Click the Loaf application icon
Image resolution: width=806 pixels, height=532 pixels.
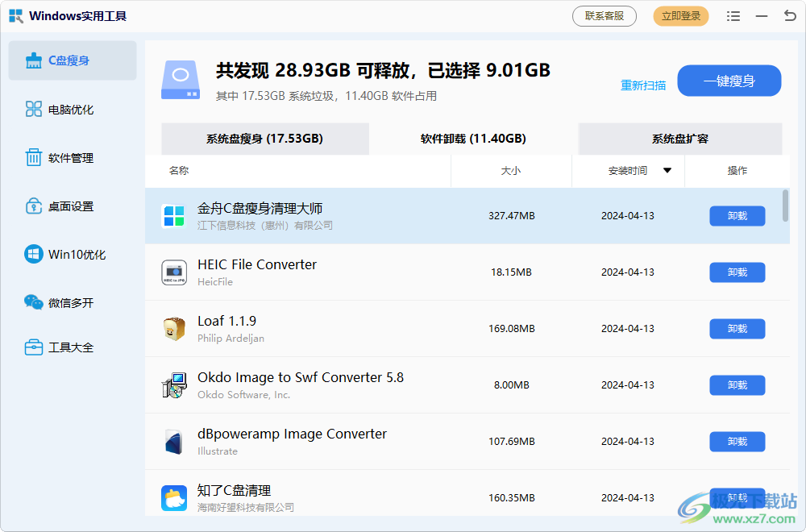[x=174, y=328]
